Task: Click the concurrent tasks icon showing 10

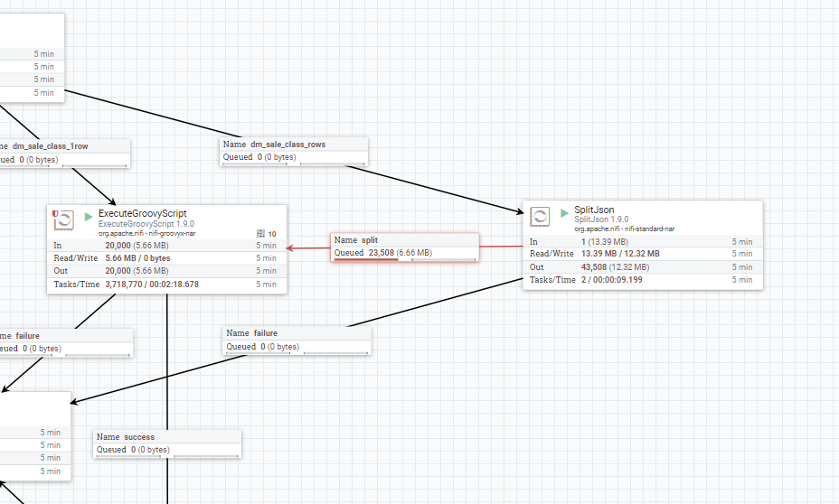Action: click(x=260, y=234)
